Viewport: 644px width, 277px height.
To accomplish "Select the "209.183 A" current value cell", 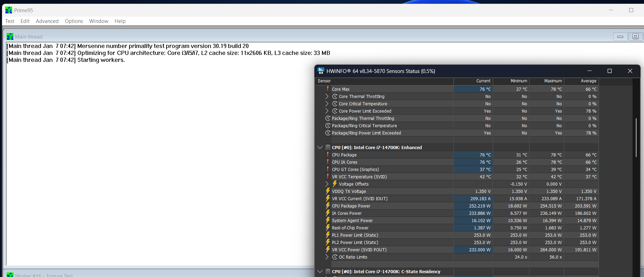I will (473, 198).
